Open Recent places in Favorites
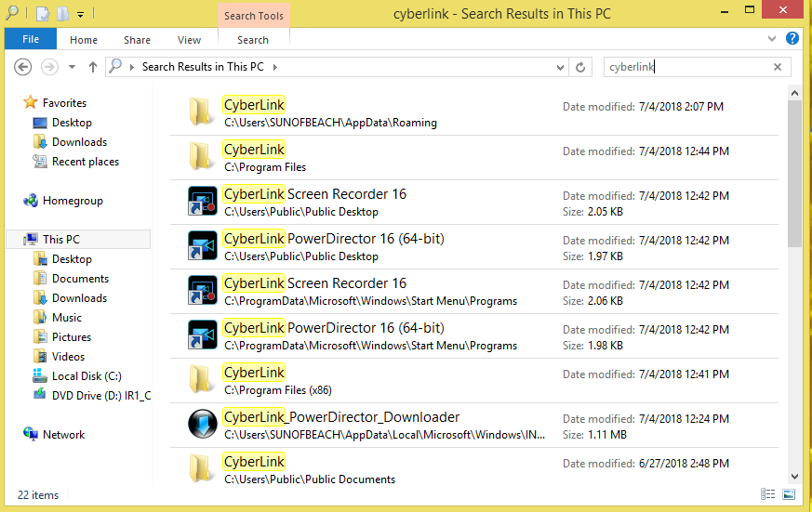Screen dimensions: 812x512 [x=86, y=162]
